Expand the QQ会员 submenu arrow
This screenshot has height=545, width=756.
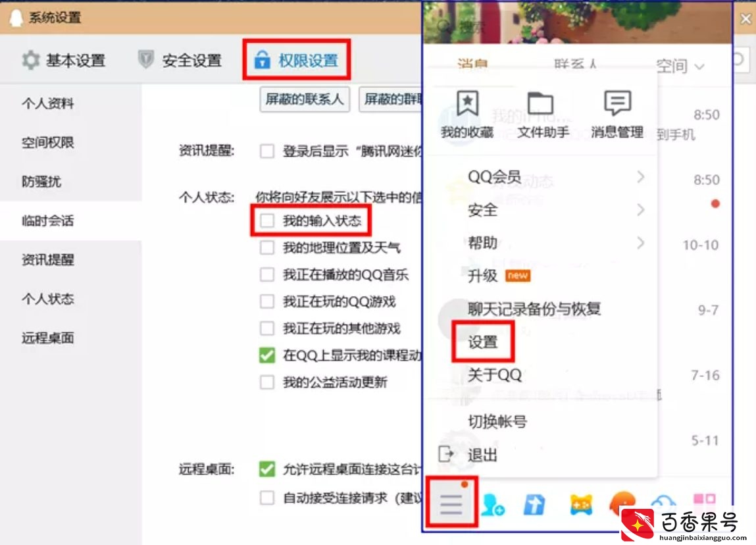[x=640, y=176]
